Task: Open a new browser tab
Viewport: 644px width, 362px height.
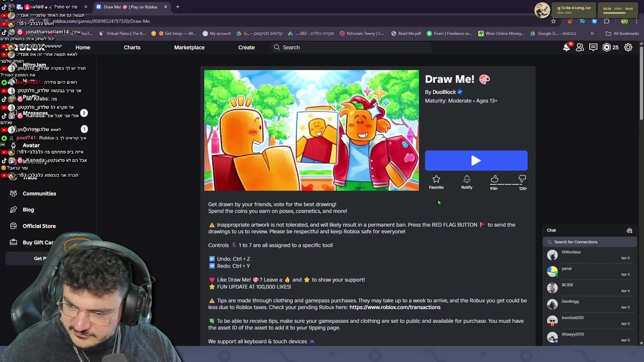Action: click(x=178, y=7)
